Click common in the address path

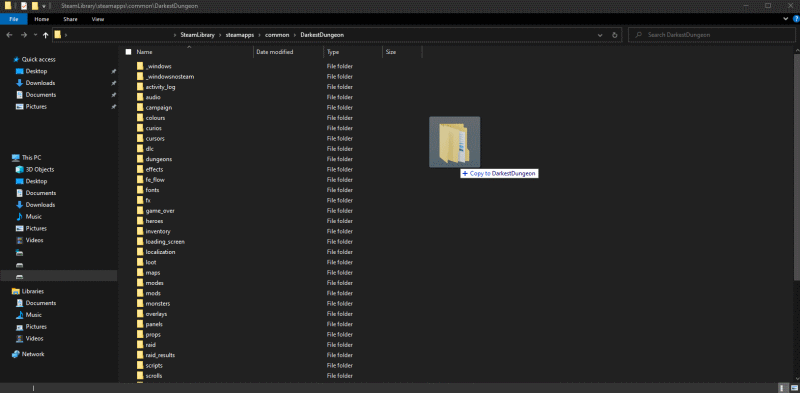(x=277, y=35)
